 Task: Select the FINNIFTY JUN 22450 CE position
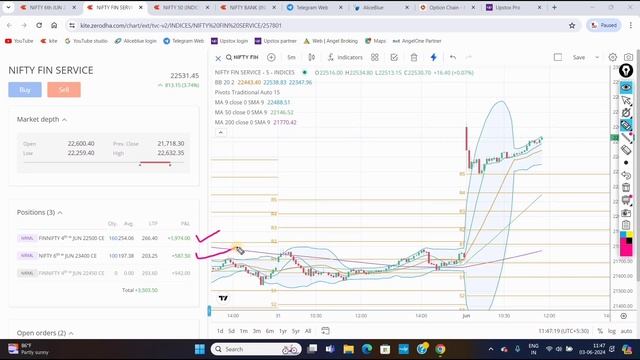coord(104,273)
